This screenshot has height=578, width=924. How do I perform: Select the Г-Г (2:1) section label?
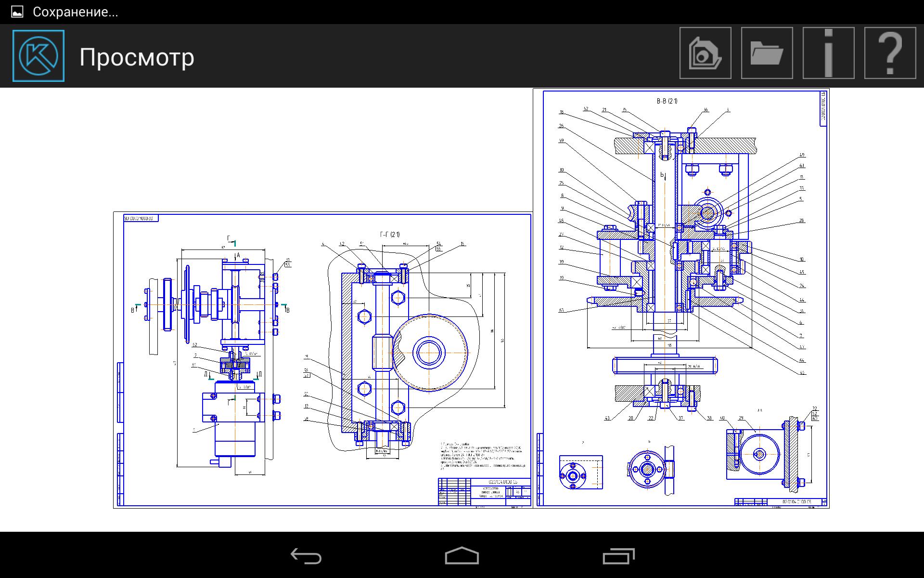click(x=389, y=235)
